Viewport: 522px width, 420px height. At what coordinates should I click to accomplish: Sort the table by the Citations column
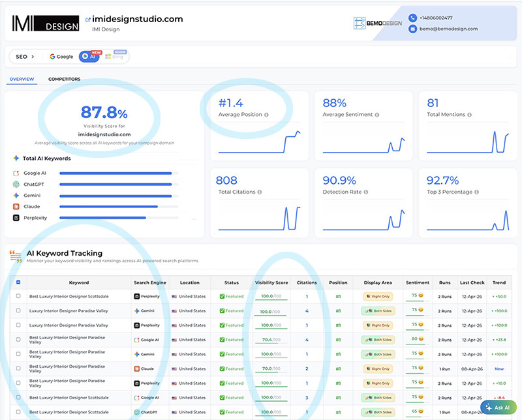coord(307,282)
